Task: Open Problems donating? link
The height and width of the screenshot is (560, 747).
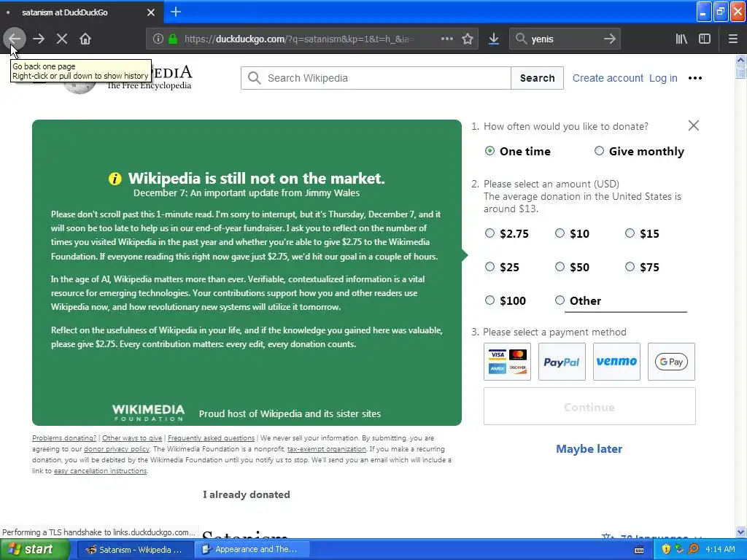Action: (64, 438)
